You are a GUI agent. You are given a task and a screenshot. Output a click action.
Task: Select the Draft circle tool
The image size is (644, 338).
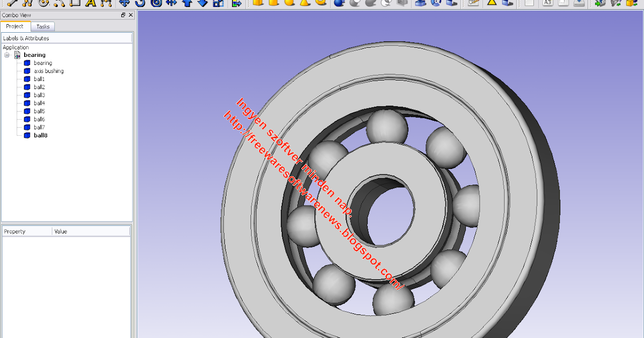point(43,3)
